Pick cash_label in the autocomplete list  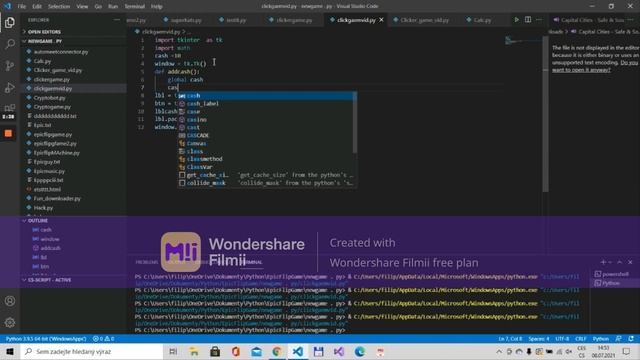[x=267, y=104]
